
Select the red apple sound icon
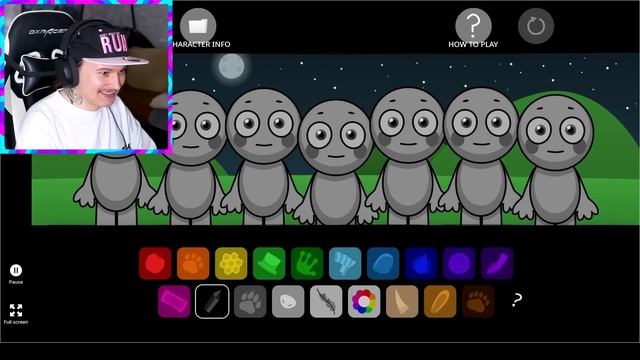(155, 263)
